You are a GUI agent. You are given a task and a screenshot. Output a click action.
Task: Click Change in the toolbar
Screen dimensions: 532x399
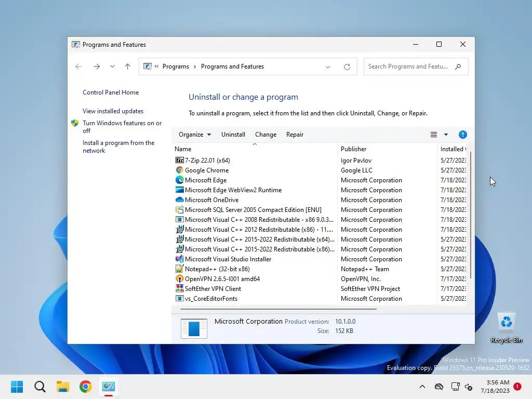pyautogui.click(x=265, y=135)
